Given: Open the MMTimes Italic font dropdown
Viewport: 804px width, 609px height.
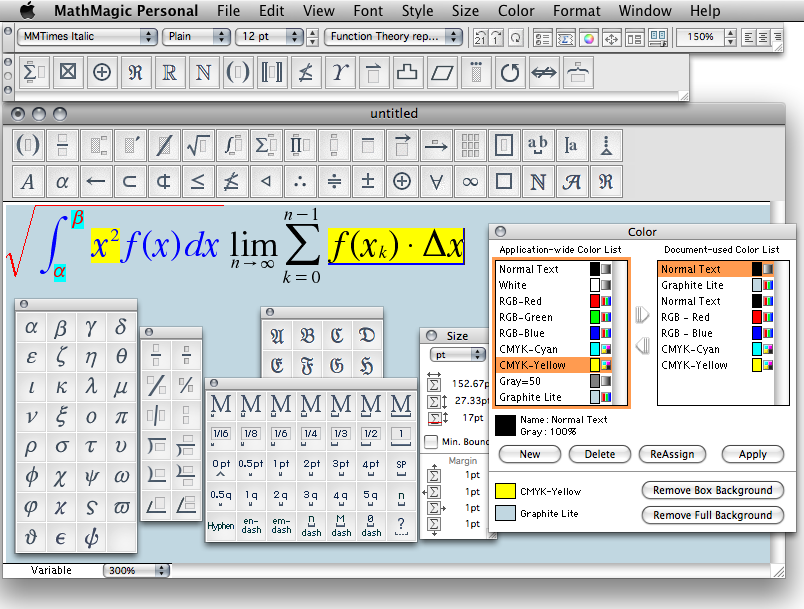Looking at the screenshot, I should pyautogui.click(x=87, y=36).
